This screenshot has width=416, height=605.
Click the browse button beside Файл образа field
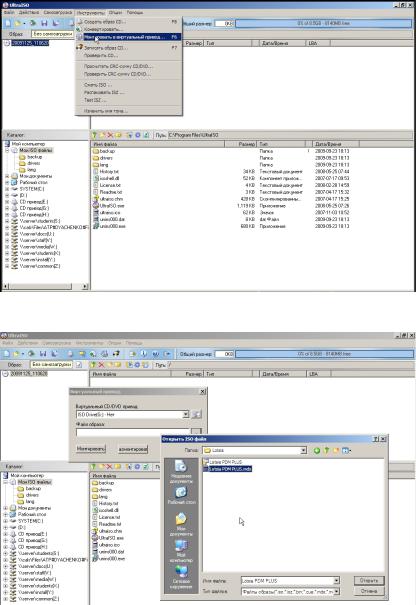tap(196, 432)
